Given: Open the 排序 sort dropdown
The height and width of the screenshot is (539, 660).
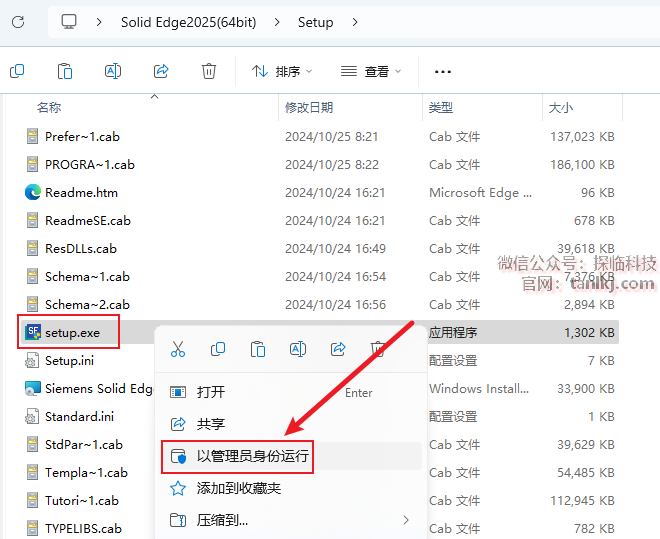Looking at the screenshot, I should [x=282, y=72].
